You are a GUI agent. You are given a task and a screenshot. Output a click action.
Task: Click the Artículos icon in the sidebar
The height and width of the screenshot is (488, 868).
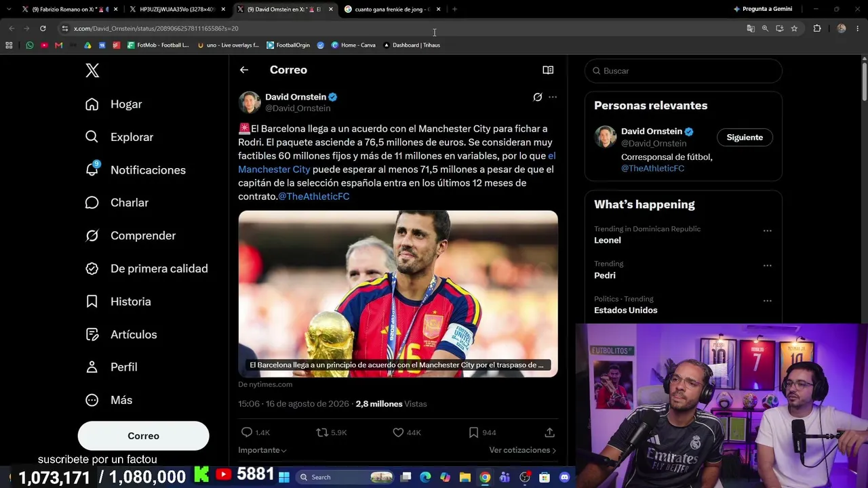(92, 334)
